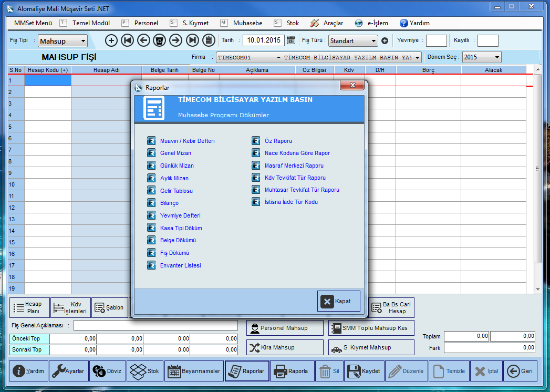Click the Raporla printer button
550x392 pixels.
(x=292, y=371)
